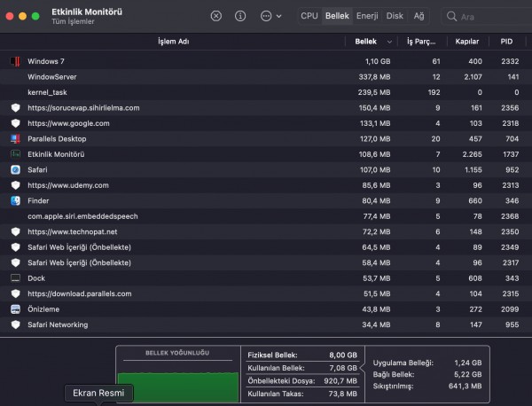Click the Kapılar value 2.265

[472, 154]
